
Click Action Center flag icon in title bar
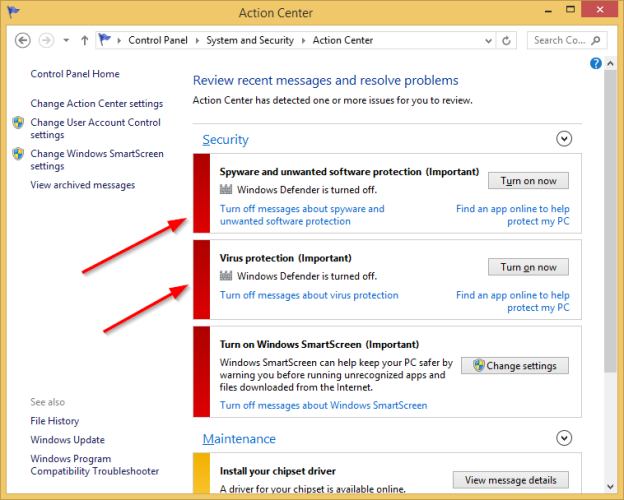[13, 12]
